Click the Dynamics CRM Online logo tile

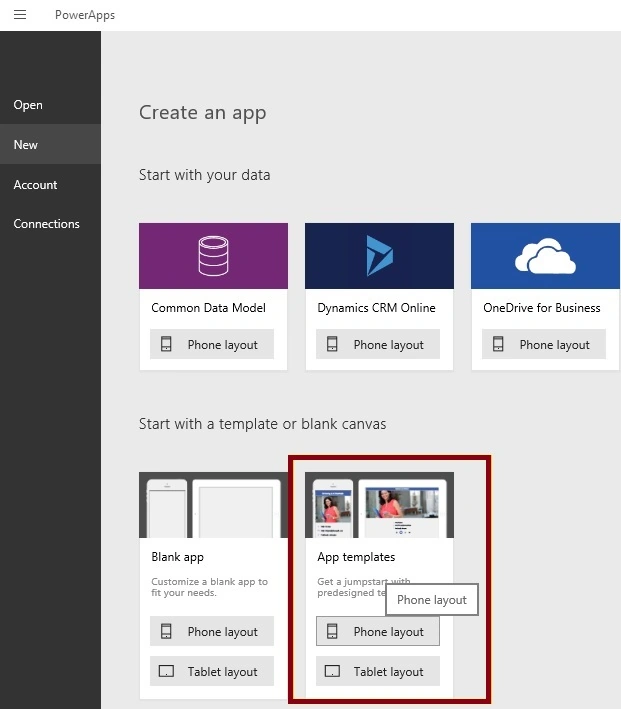[379, 256]
